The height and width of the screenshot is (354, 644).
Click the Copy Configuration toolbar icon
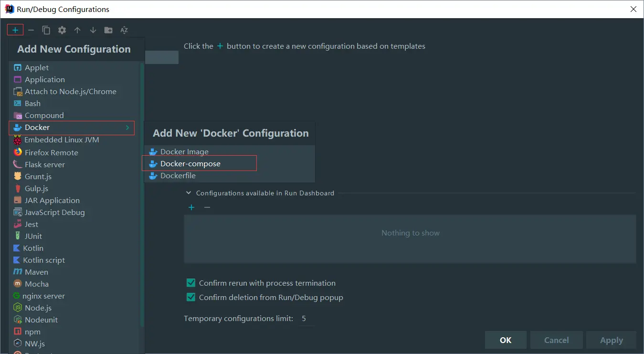[x=46, y=30]
